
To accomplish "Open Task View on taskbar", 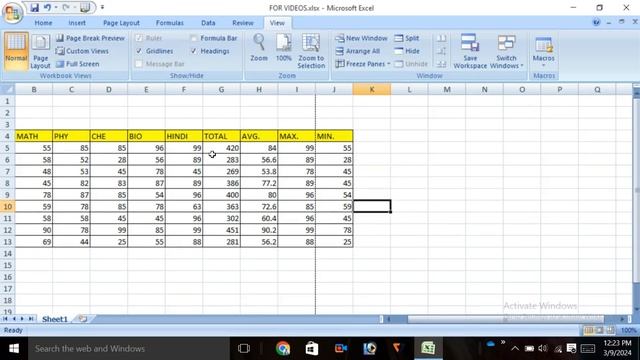I will (x=244, y=348).
